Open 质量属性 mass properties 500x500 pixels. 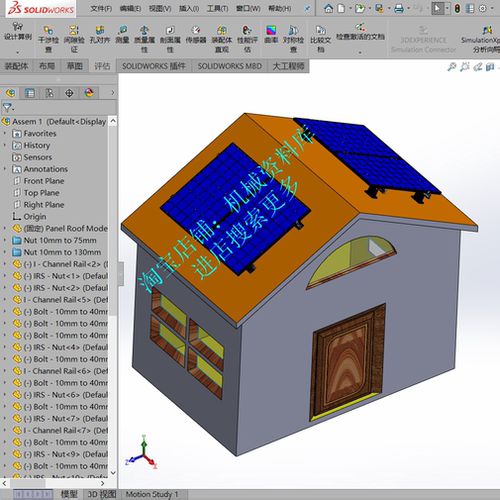point(144,40)
